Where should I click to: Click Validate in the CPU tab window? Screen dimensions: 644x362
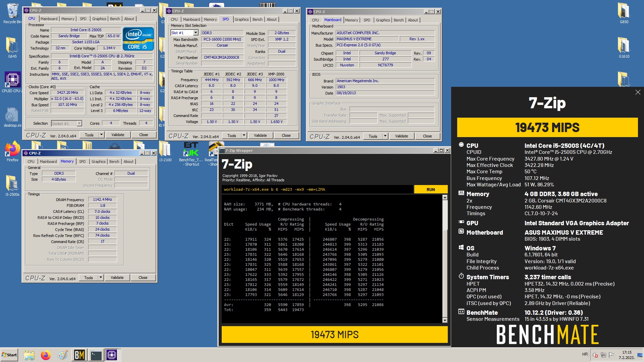point(118,135)
